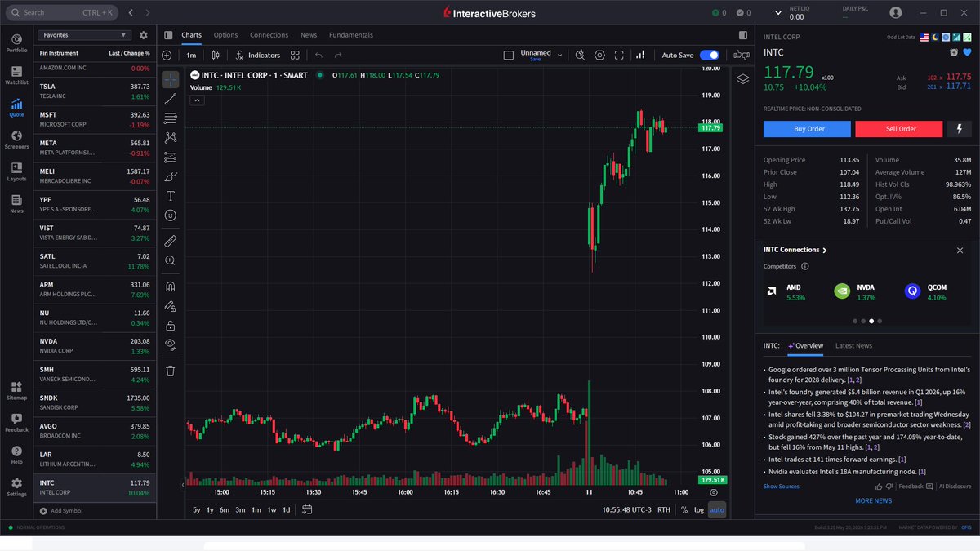Toggle auto scale on the chart
980x551 pixels.
(x=716, y=510)
